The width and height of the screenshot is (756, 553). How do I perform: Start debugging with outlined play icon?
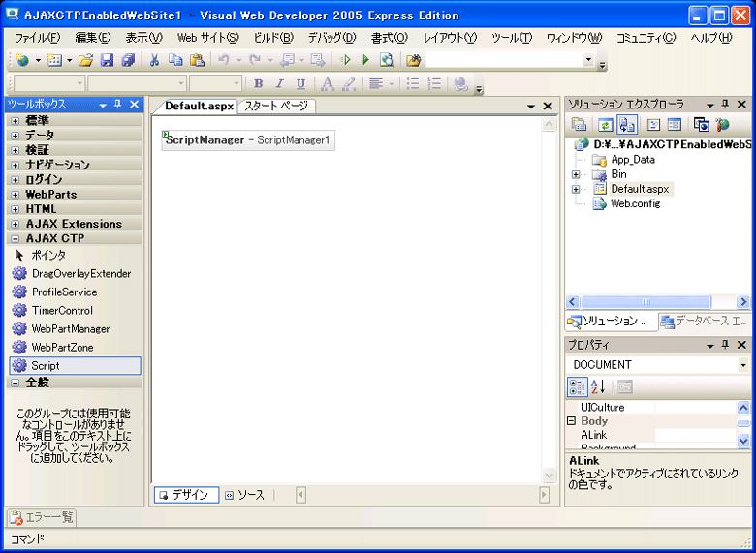coord(345,60)
